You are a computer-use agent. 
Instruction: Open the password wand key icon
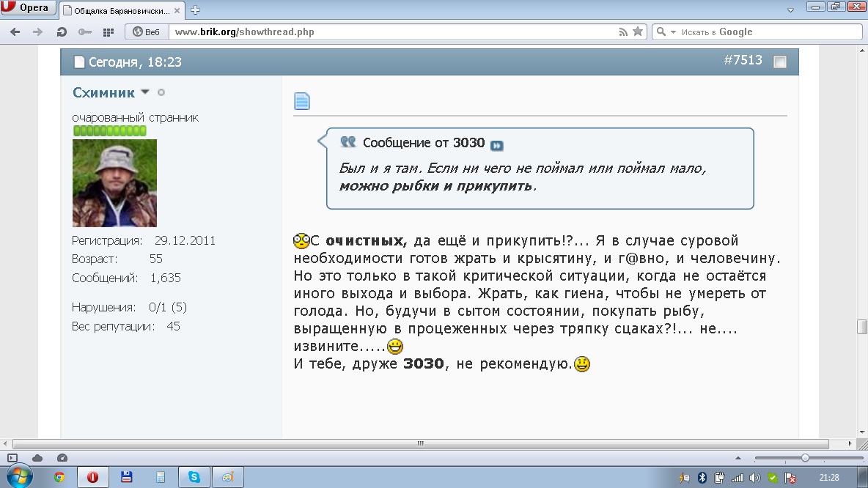[x=85, y=32]
